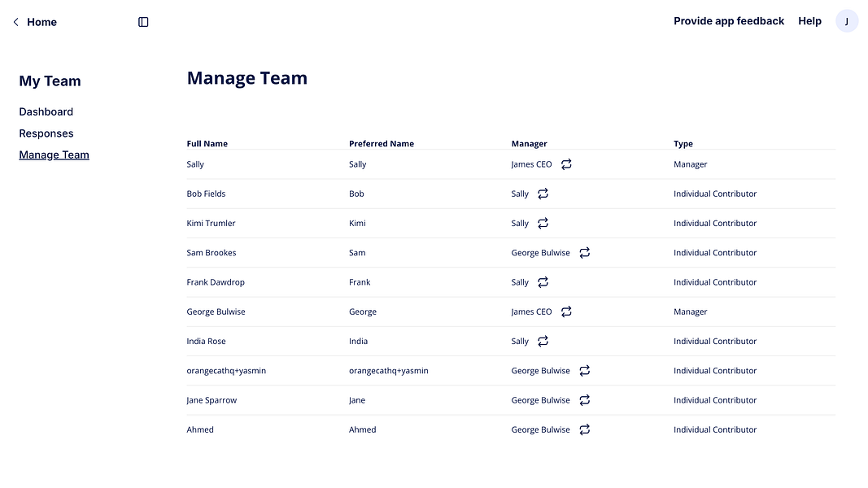Viewport: 868px width, 488px height.
Task: Select full name cell Sam Brookes
Action: coord(212,253)
